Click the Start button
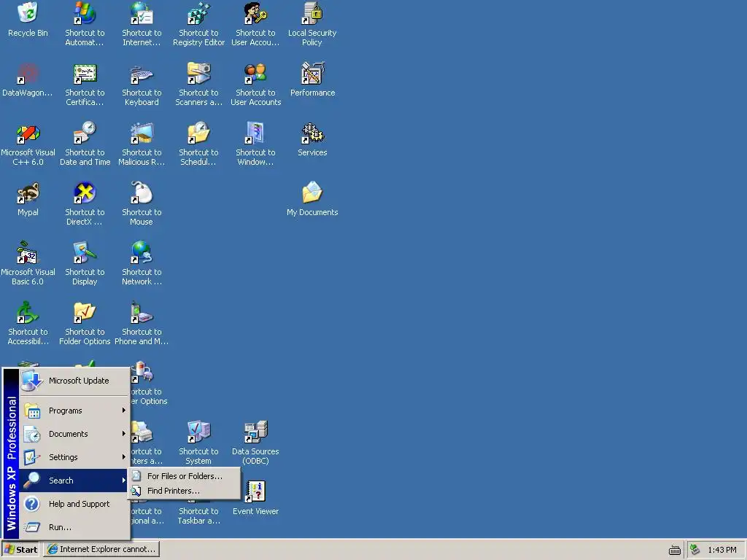 coord(20,550)
